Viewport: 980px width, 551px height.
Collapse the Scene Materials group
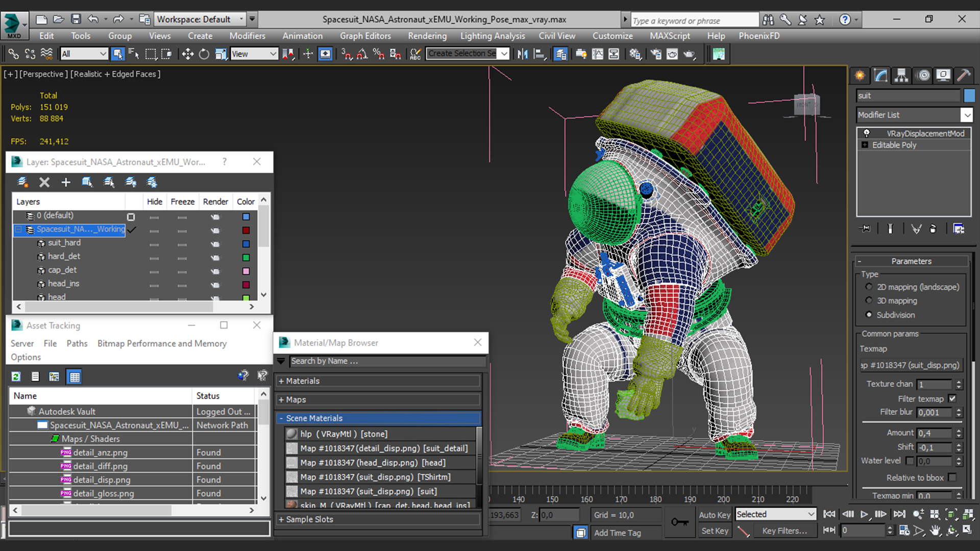[378, 418]
